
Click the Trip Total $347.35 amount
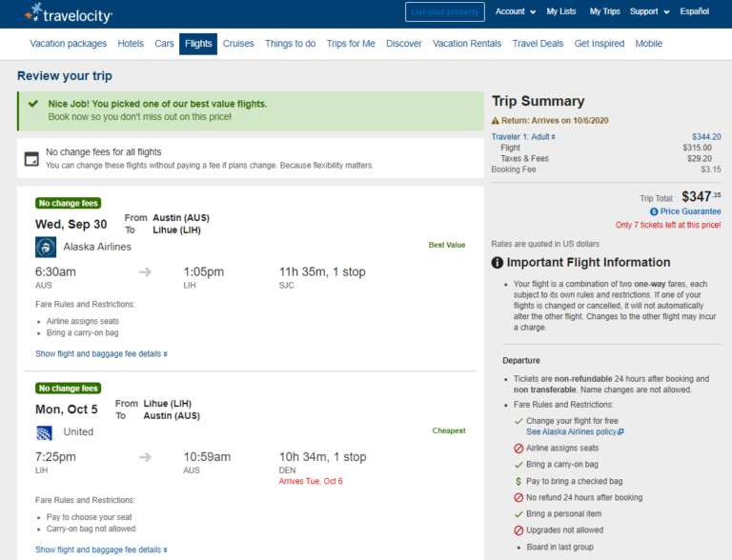pos(701,196)
